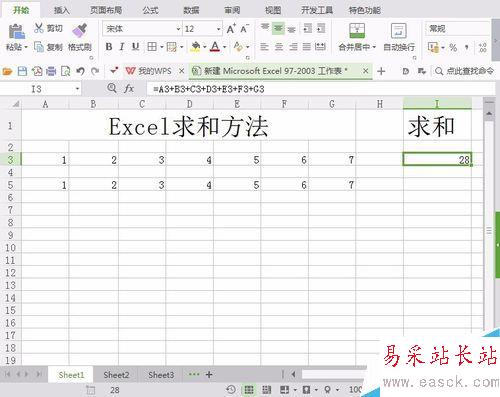Image resolution: width=500 pixels, height=397 pixels.
Task: Open the Paste (粘贴) dropdown arrow
Action: (x=26, y=47)
